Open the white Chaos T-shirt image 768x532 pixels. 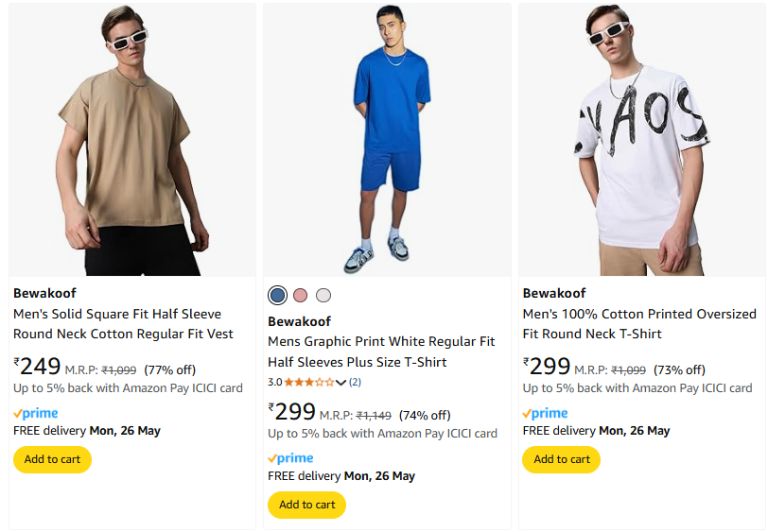(x=642, y=140)
